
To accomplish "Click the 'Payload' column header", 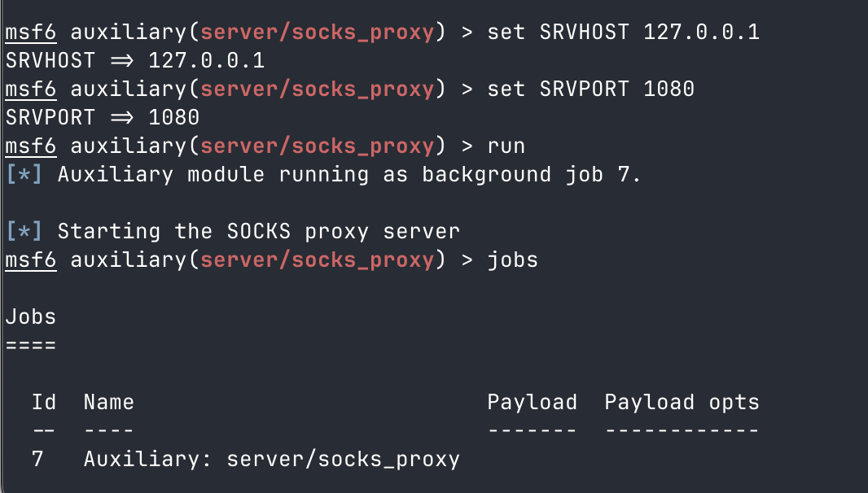I will pos(532,402).
